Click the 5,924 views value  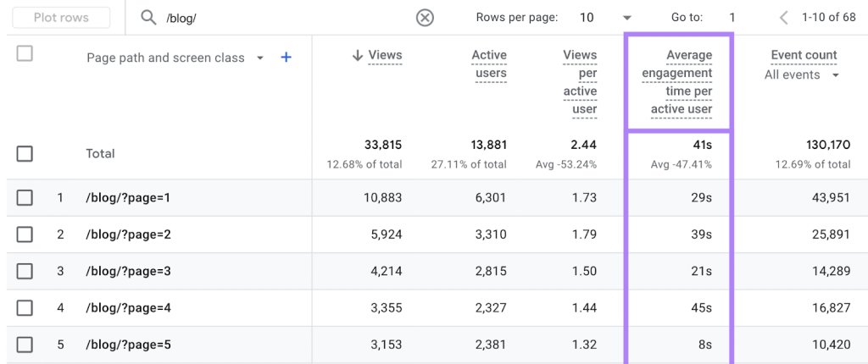click(386, 234)
